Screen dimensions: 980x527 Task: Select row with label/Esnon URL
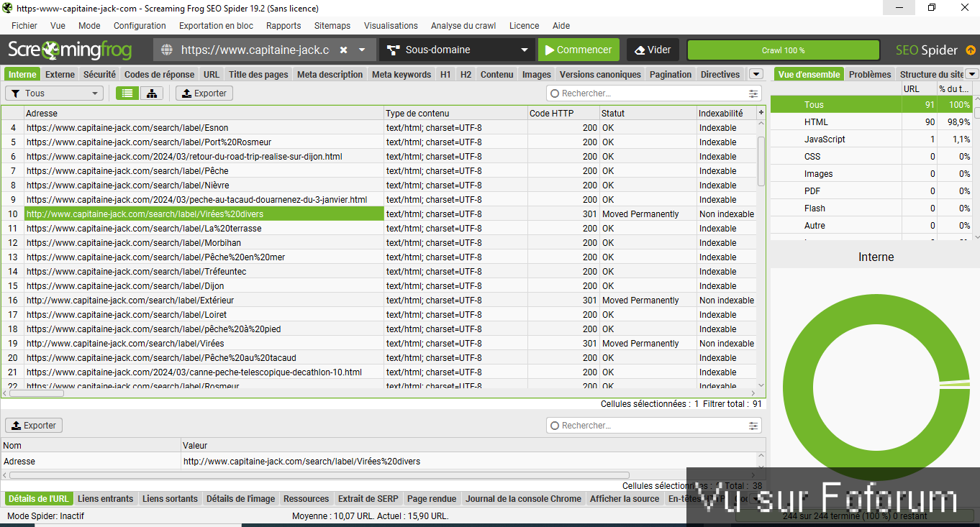[x=378, y=127]
